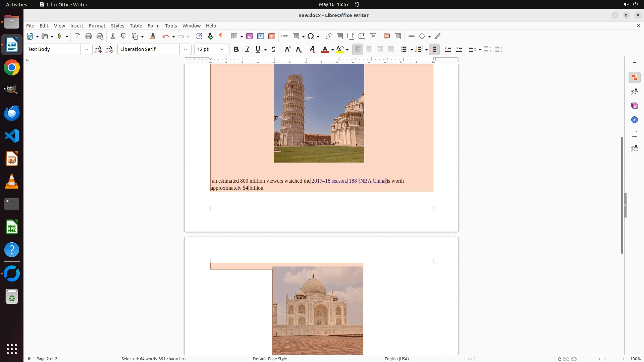Expand the Paragraph Style dropdown
644x362 pixels.
[86, 49]
